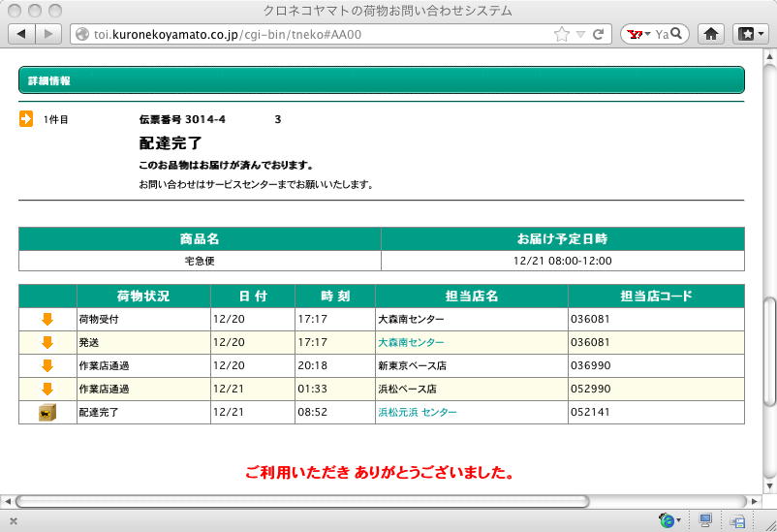This screenshot has width=777, height=532.
Task: Open the bookmarks menu button
Action: click(x=751, y=34)
